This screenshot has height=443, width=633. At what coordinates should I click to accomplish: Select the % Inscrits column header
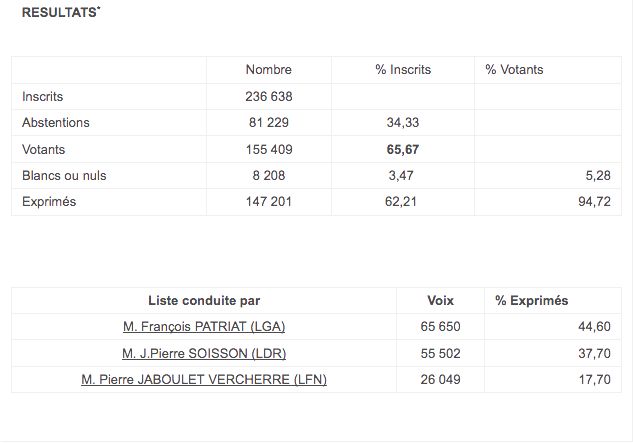[x=403, y=69]
